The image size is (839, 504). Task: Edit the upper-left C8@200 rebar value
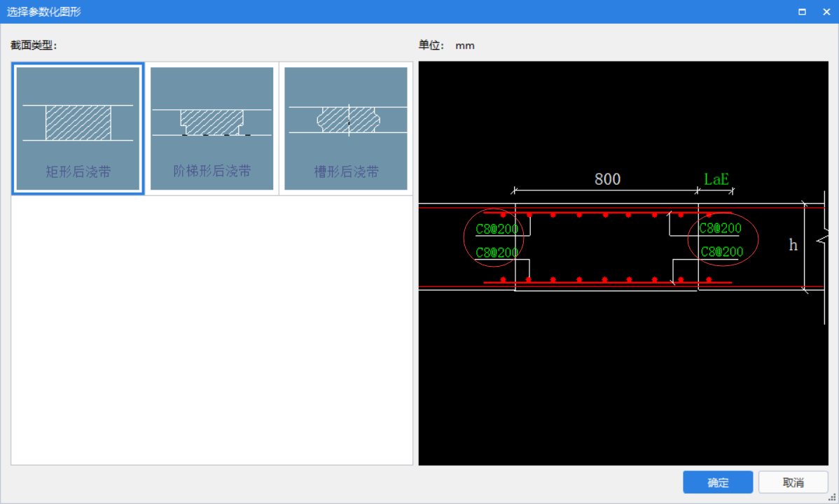pyautogui.click(x=497, y=229)
